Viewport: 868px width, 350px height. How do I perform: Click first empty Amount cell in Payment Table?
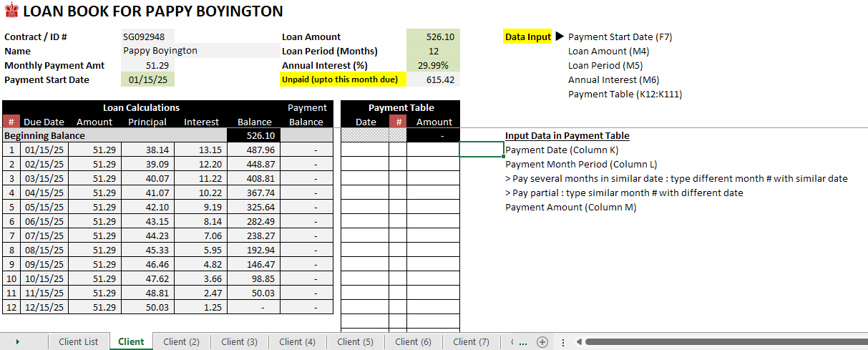coord(433,150)
